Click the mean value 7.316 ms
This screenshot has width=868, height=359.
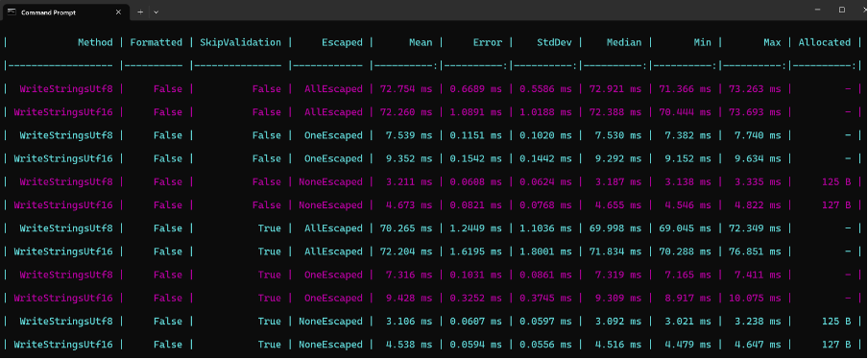[x=409, y=275]
